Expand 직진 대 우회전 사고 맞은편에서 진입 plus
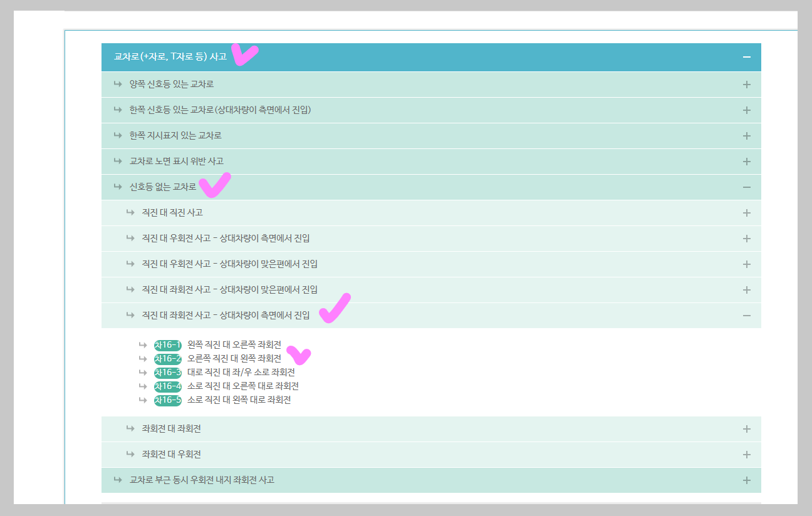Screen dimensions: 812x516 (x=746, y=264)
